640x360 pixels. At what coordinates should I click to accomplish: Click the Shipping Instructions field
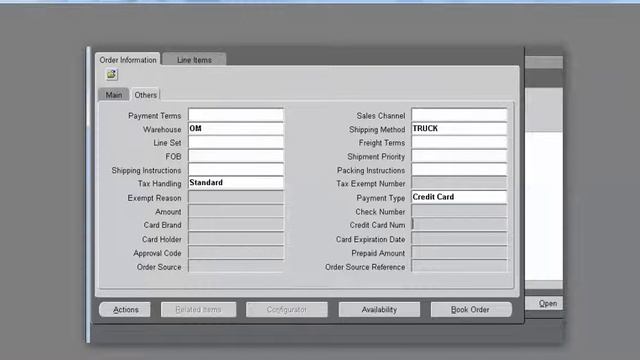click(x=236, y=169)
